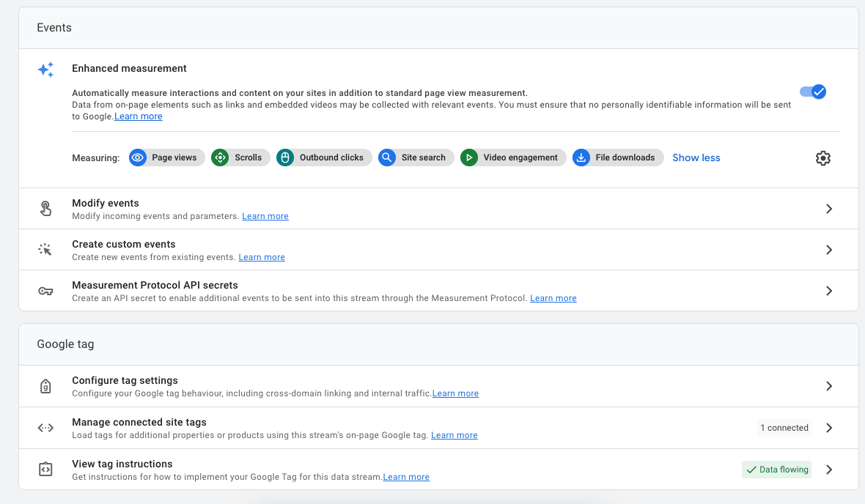Click the Configure tag settings tag icon

[45, 386]
